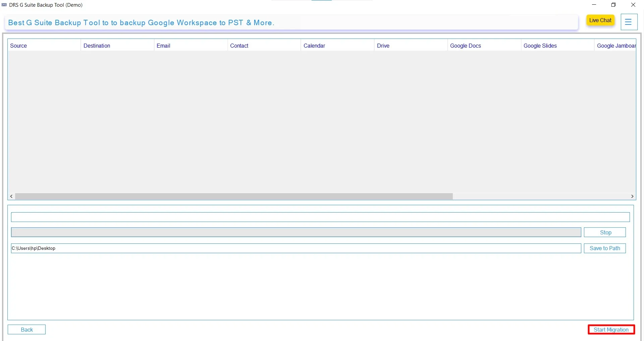The width and height of the screenshot is (644, 341).
Task: Select the Calendar column header
Action: coord(338,46)
